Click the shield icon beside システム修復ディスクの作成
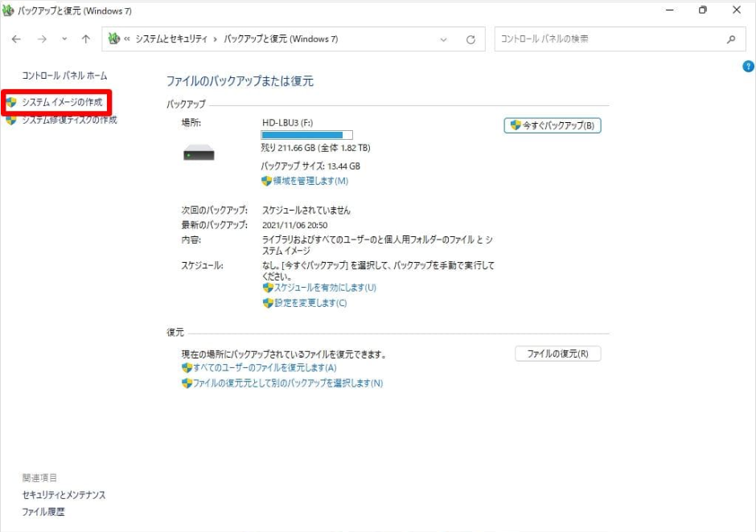Viewport: 756px width, 532px height. (11, 121)
